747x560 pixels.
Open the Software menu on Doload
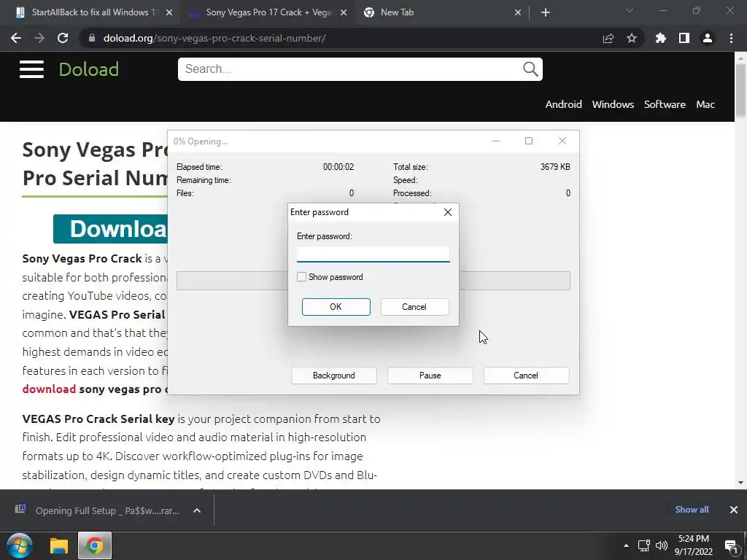pos(665,104)
